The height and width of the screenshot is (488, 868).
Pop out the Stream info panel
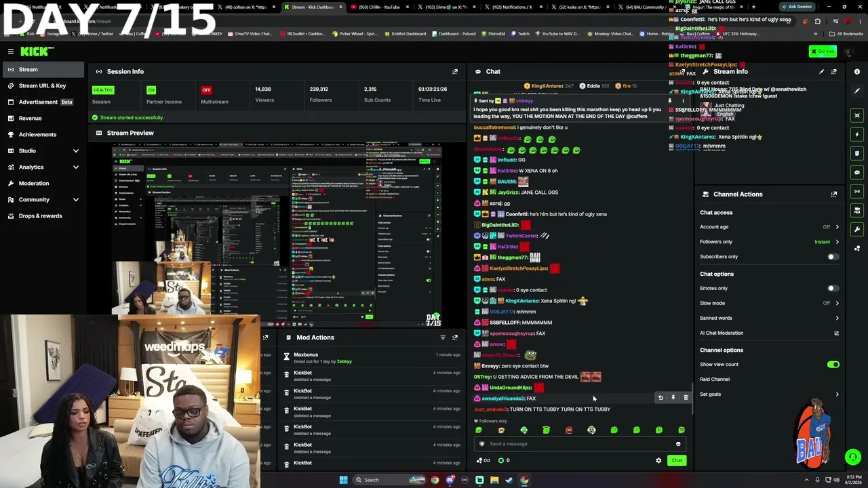(834, 71)
